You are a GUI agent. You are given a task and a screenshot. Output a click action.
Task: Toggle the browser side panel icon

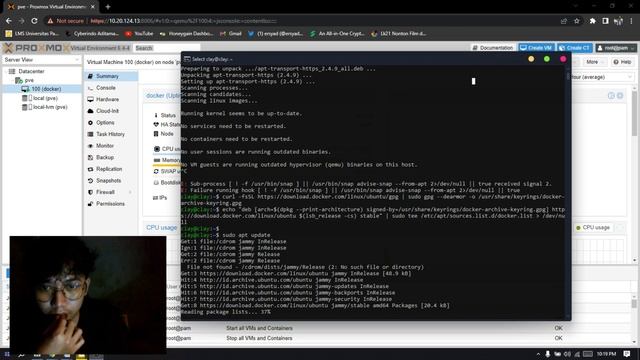point(606,21)
